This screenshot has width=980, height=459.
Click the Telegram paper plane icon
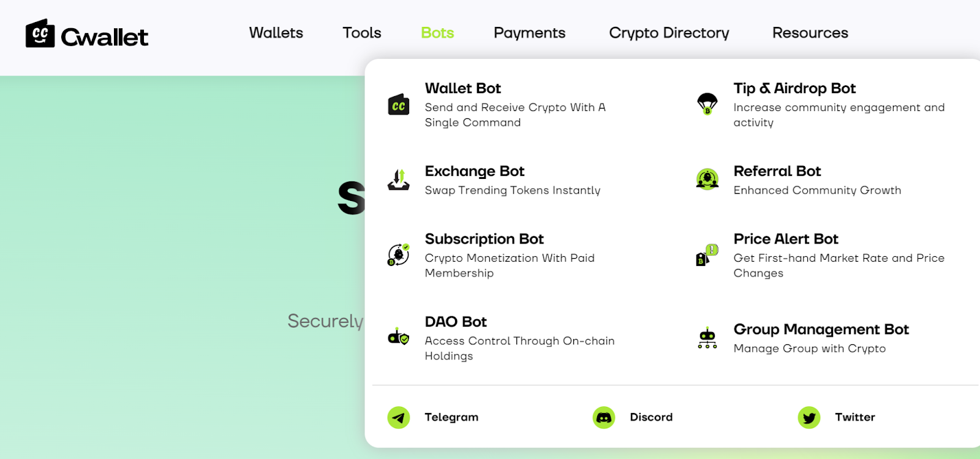(x=399, y=417)
